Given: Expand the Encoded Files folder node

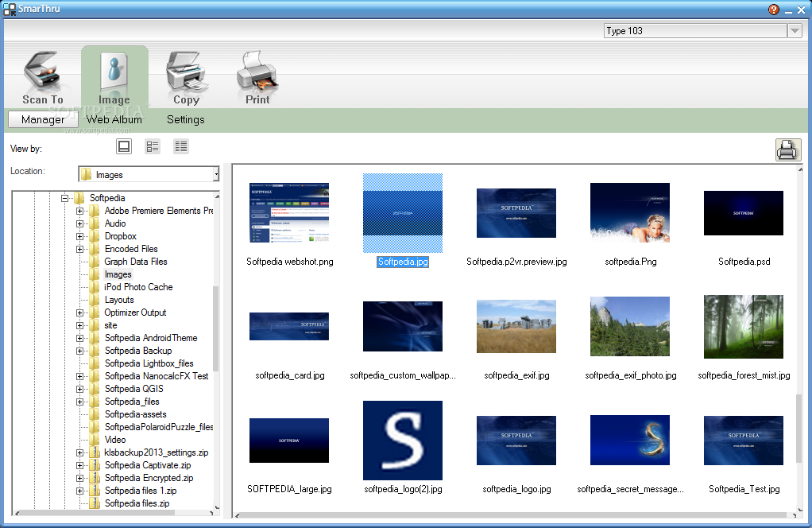Looking at the screenshot, I should pyautogui.click(x=79, y=249).
